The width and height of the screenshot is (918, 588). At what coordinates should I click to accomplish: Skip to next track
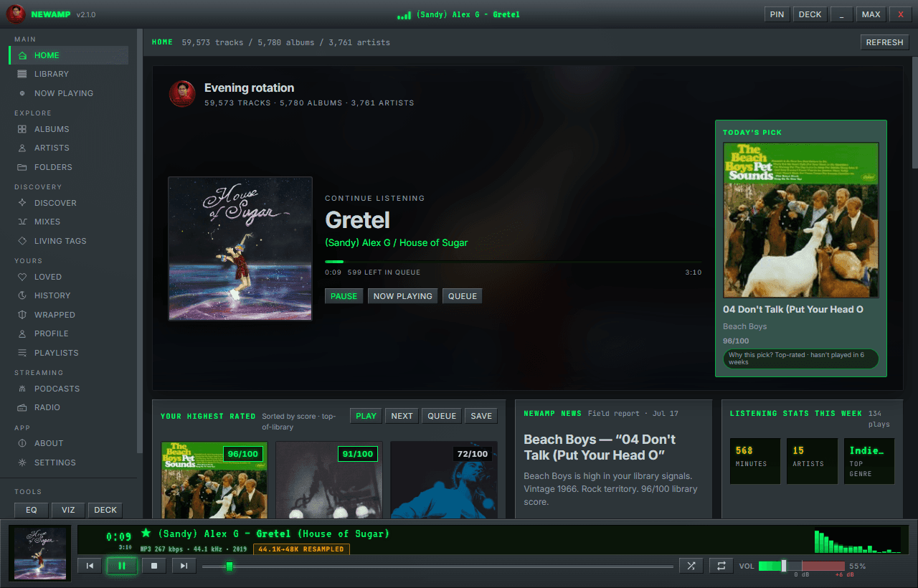(184, 566)
